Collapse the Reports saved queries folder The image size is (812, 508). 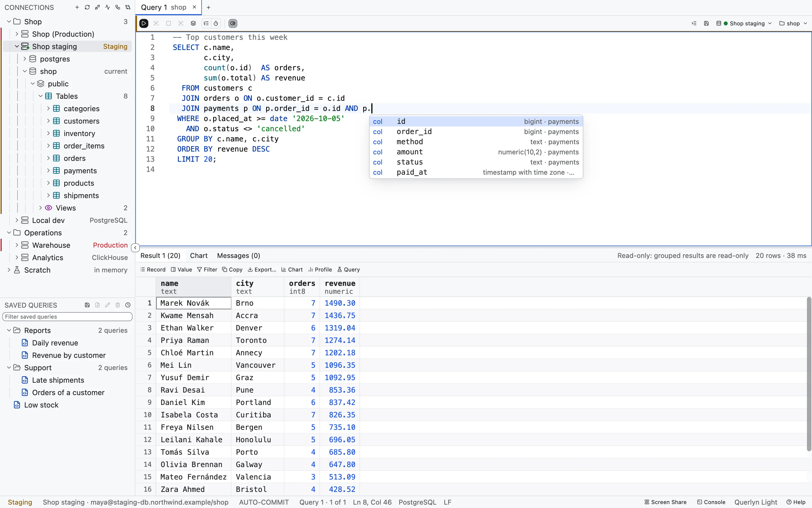point(9,330)
